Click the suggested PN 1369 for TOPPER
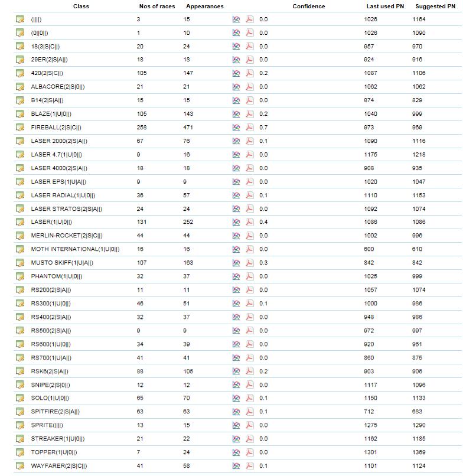 pyautogui.click(x=419, y=452)
